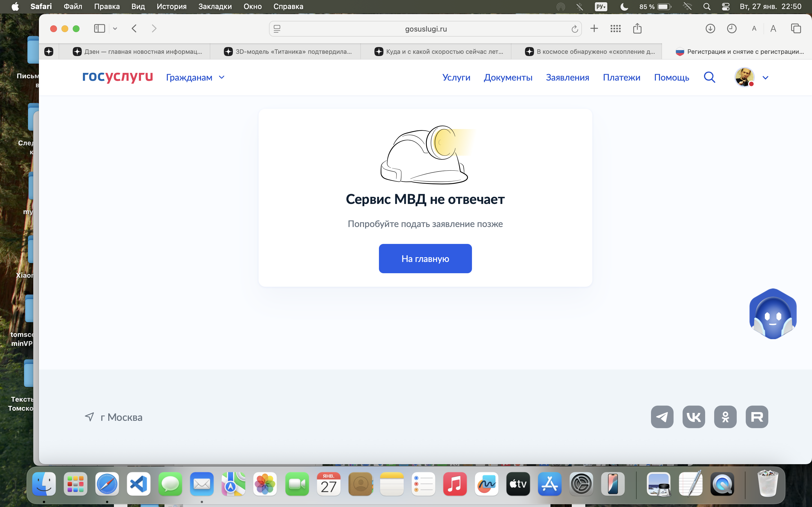Open the История menu in menu bar
This screenshot has width=812, height=507.
171,7
